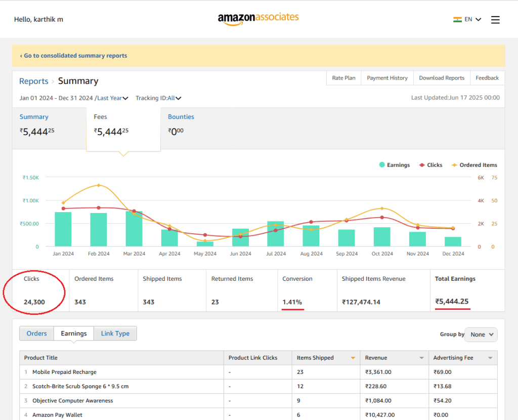The width and height of the screenshot is (518, 420).
Task: Go to consolidated summary reports link
Action: (73, 56)
